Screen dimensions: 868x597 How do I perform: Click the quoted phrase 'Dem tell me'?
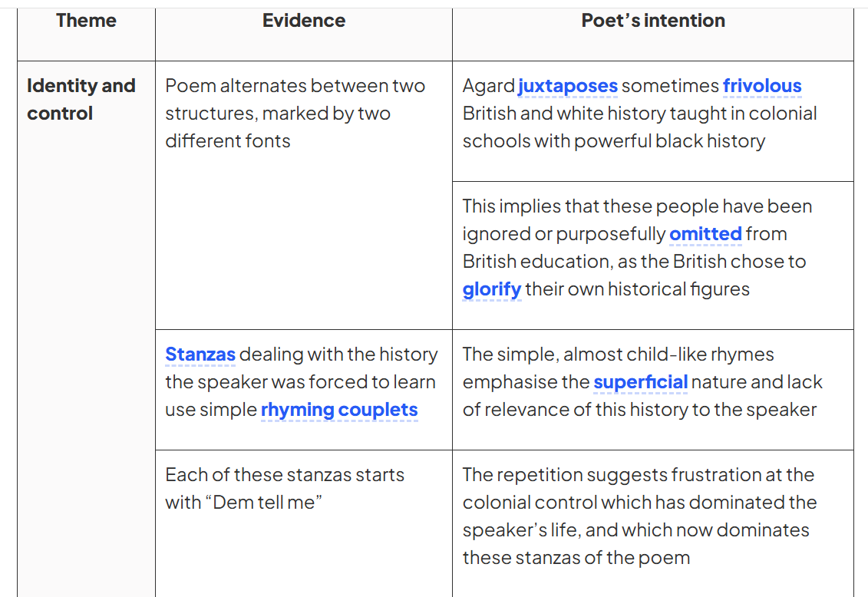[264, 503]
